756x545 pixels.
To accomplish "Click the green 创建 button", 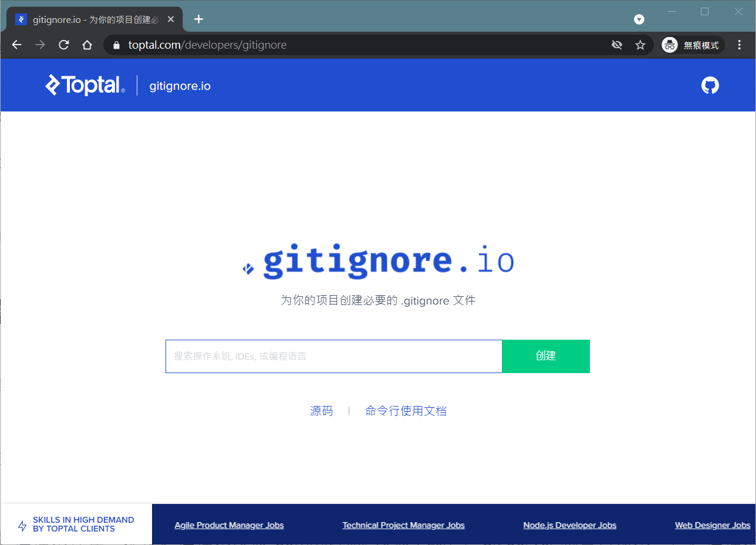I will (545, 356).
